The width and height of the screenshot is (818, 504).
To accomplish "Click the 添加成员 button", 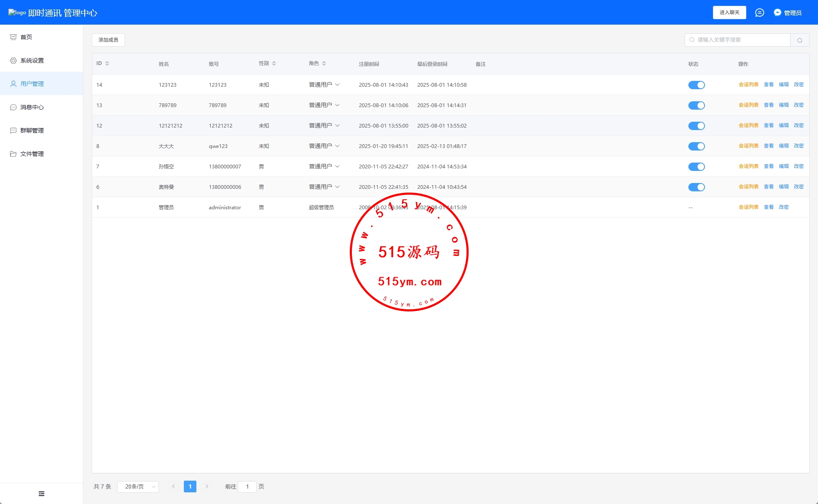I will 108,40.
